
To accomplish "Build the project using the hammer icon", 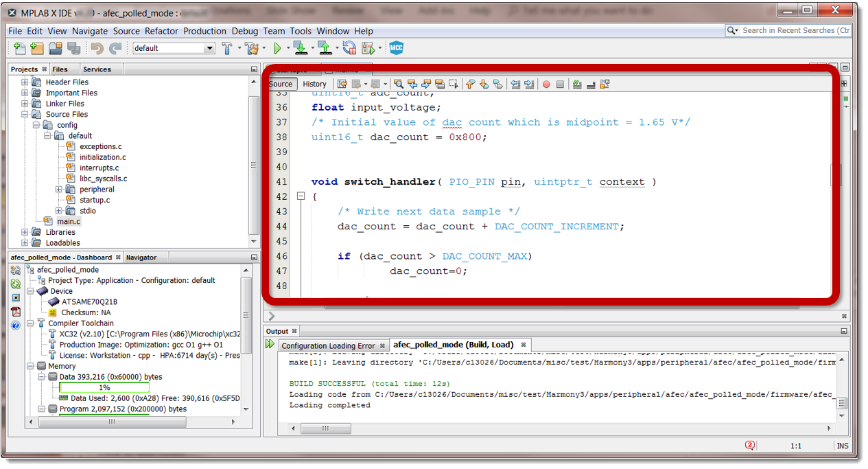I will point(227,48).
